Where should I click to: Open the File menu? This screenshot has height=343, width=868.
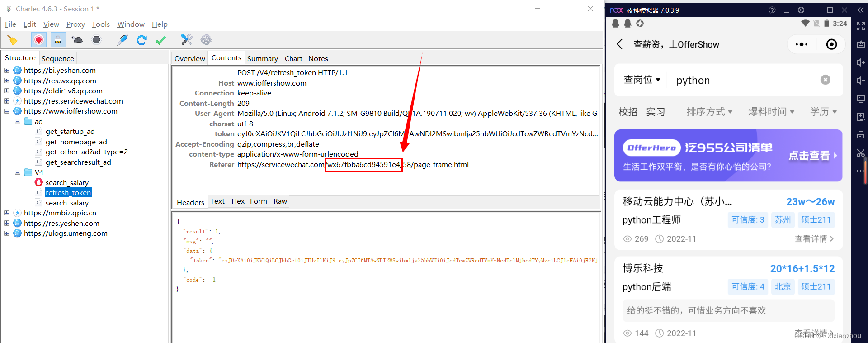[x=10, y=24]
